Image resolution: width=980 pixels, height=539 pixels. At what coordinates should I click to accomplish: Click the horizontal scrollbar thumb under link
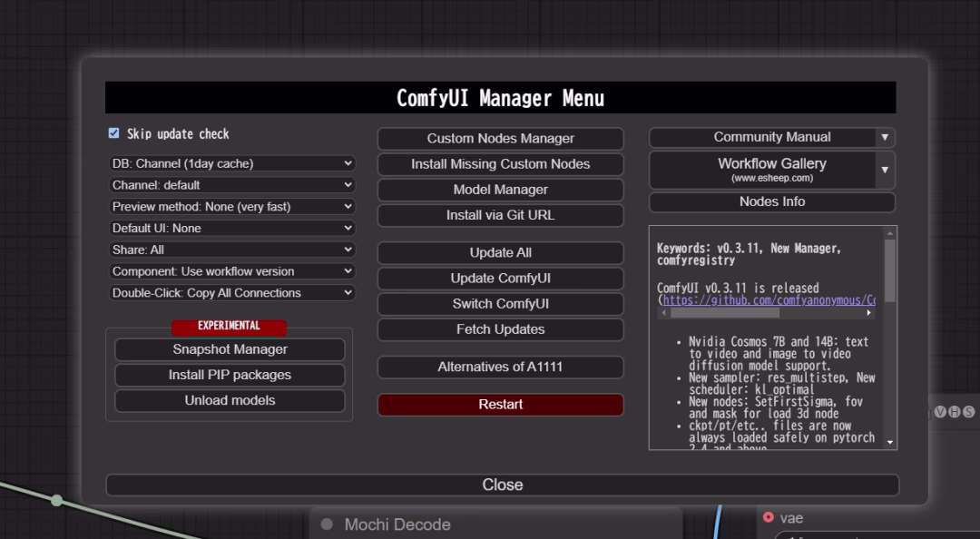point(725,313)
